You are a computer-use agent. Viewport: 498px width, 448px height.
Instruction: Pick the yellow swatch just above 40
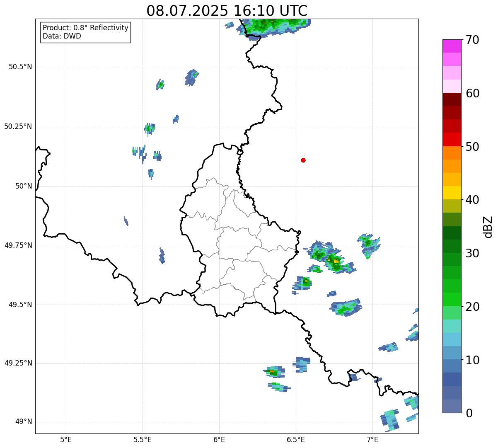tap(452, 193)
